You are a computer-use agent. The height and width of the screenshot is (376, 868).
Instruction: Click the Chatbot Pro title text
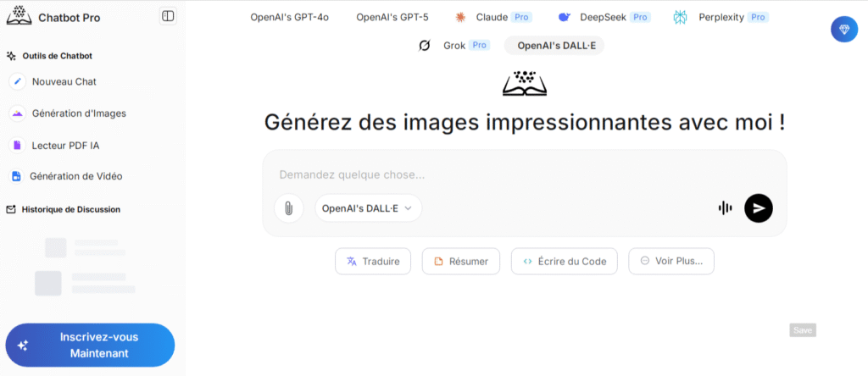point(70,18)
